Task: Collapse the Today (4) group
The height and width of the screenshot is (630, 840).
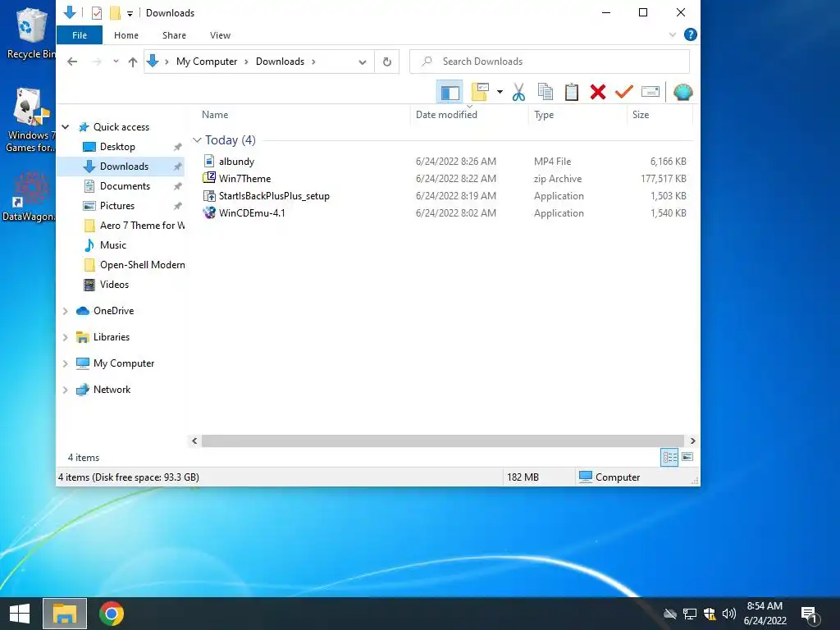Action: pyautogui.click(x=197, y=140)
